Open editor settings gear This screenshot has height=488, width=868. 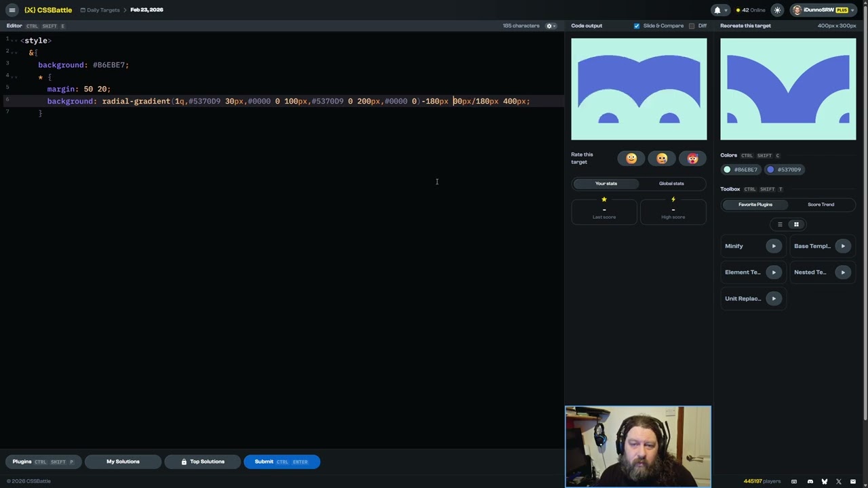point(549,26)
